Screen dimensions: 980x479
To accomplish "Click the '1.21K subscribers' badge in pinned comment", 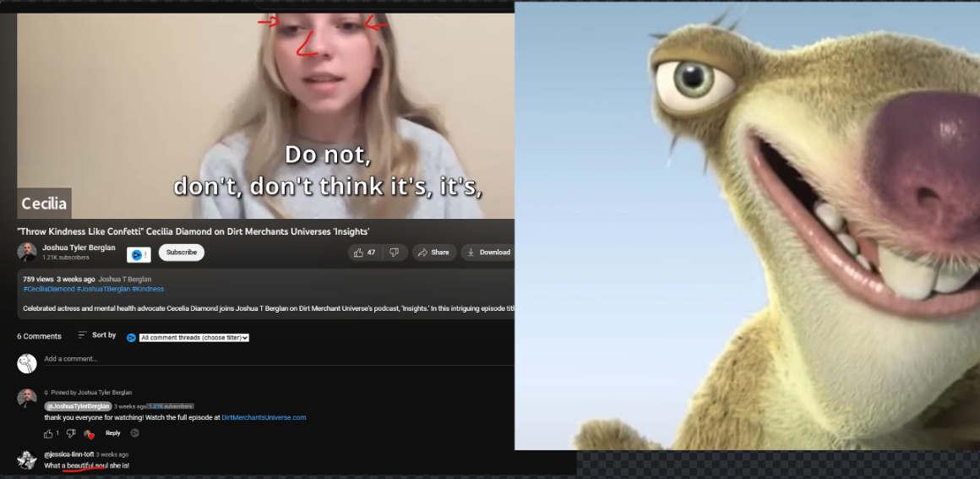I will click(171, 406).
